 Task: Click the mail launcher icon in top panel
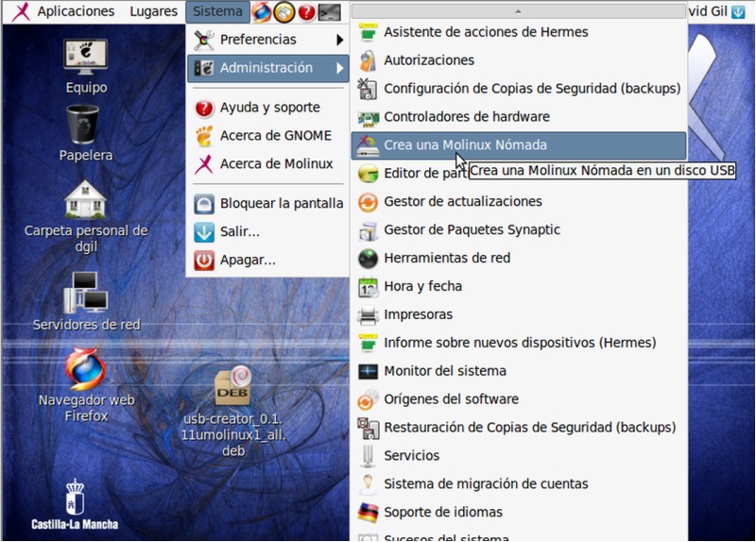pos(284,11)
